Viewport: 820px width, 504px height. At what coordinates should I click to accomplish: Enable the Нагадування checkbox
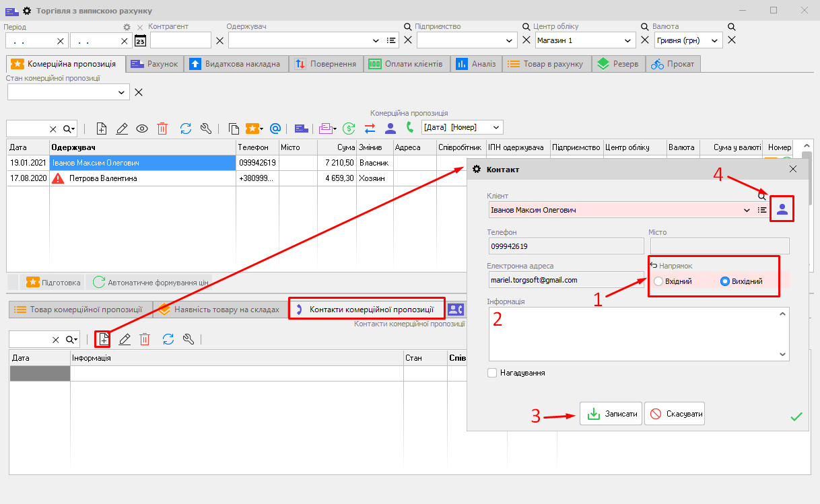tap(492, 373)
